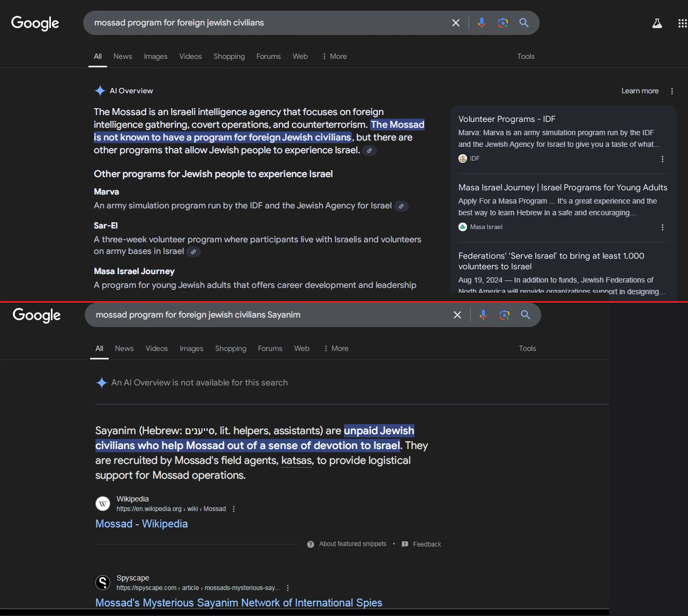
Task: Click the Masa Israel favicon in the source card
Action: [x=463, y=227]
